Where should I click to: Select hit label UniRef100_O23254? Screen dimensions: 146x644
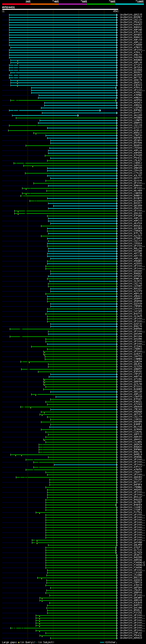coord(131,366)
